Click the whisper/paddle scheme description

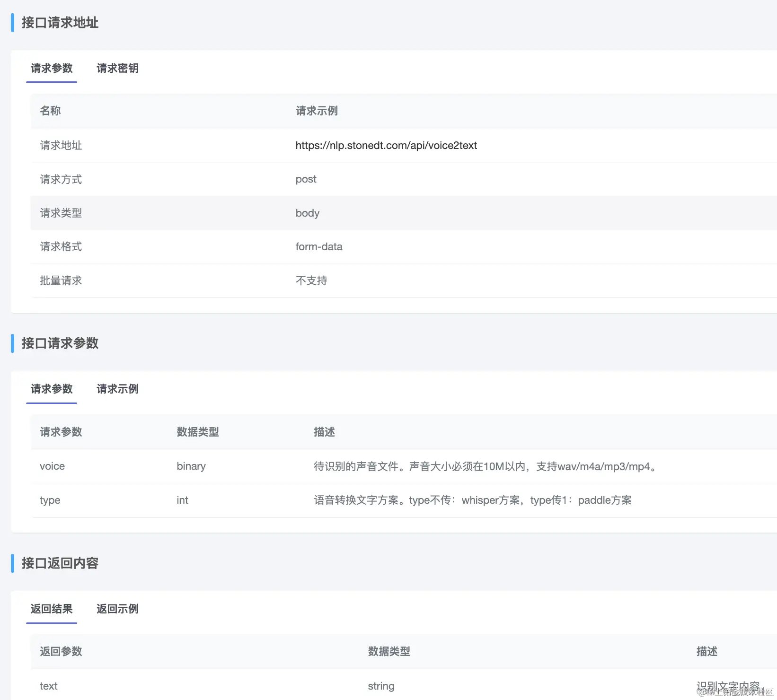pyautogui.click(x=473, y=500)
